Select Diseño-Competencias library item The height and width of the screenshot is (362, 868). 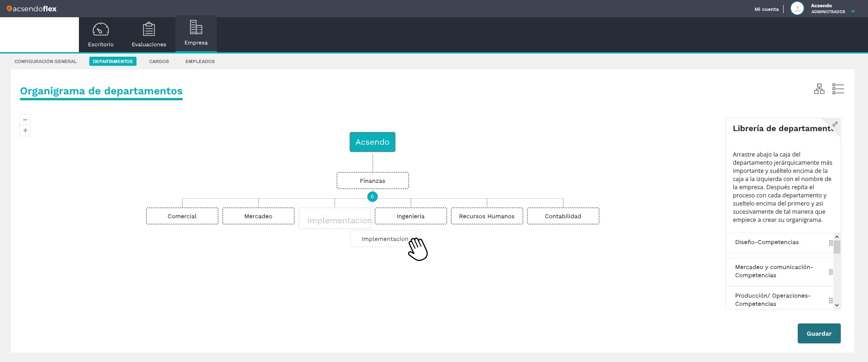[780, 242]
